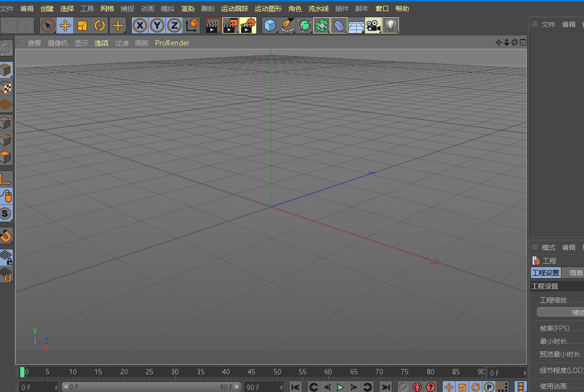This screenshot has width=584, height=392.
Task: Click the preview range slider bar
Action: (x=151, y=387)
